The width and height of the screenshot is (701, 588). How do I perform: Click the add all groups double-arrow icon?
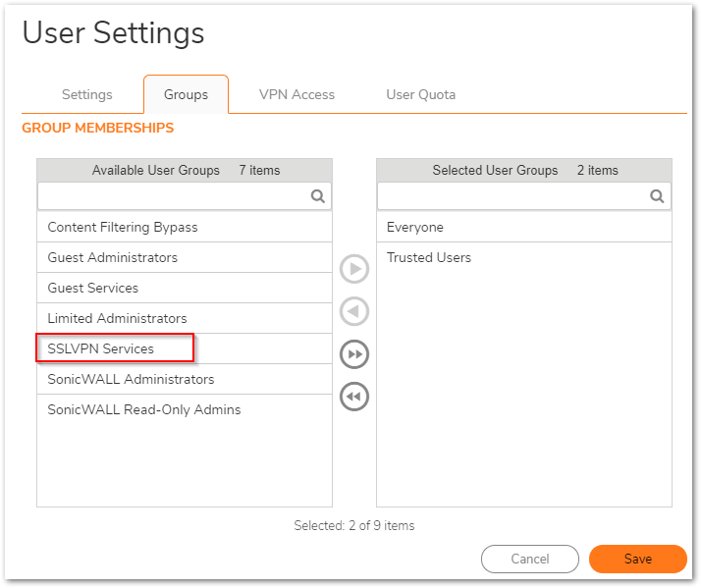click(354, 354)
